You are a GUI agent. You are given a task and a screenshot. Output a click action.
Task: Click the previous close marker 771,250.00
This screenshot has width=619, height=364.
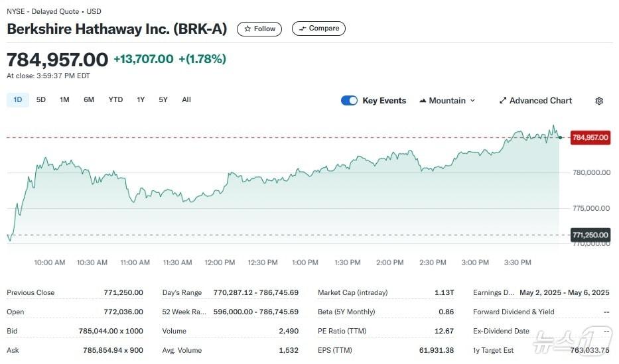tap(590, 235)
